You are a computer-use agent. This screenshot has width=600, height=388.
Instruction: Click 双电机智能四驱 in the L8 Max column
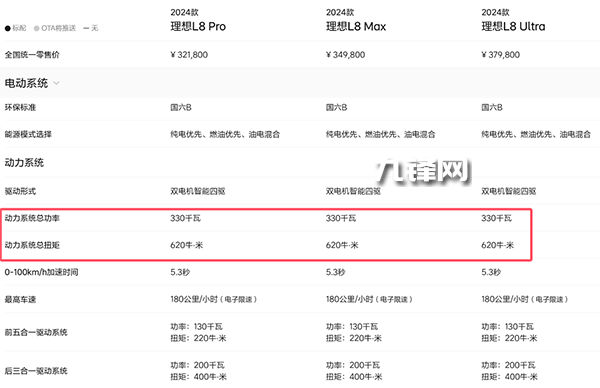coord(353,191)
